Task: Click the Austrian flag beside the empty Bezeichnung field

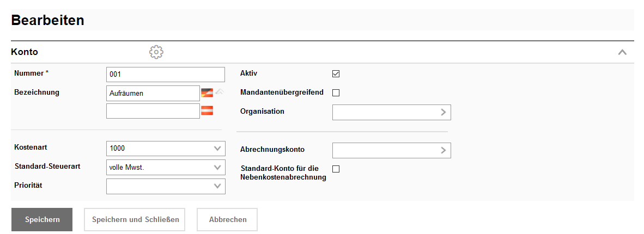Action: (x=207, y=110)
